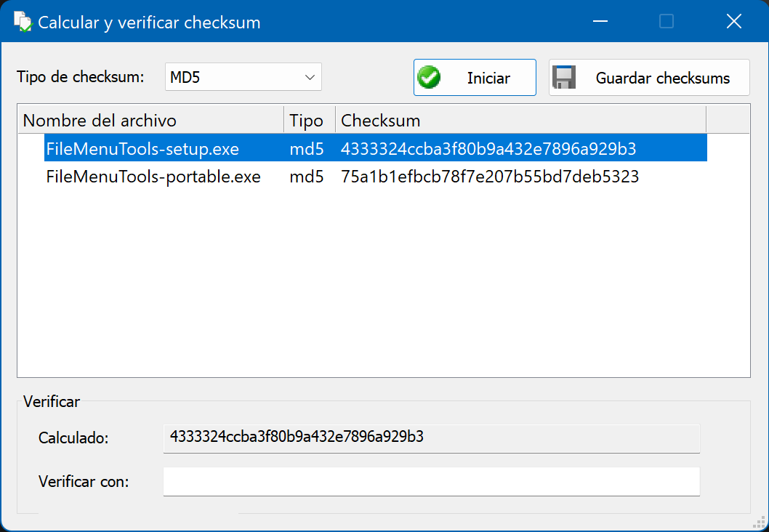
Task: Click the floppy disk icon on Guardar checksums
Action: (x=564, y=78)
